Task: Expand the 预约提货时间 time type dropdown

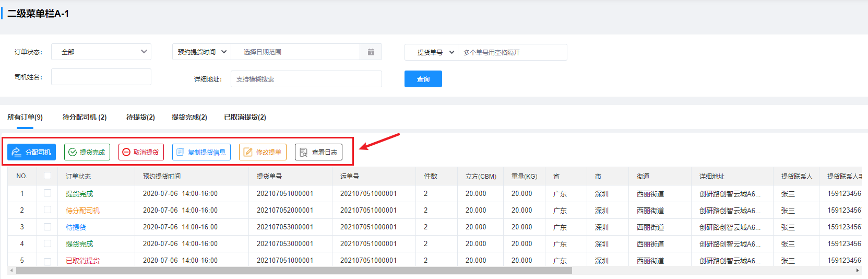Action: coord(201,52)
